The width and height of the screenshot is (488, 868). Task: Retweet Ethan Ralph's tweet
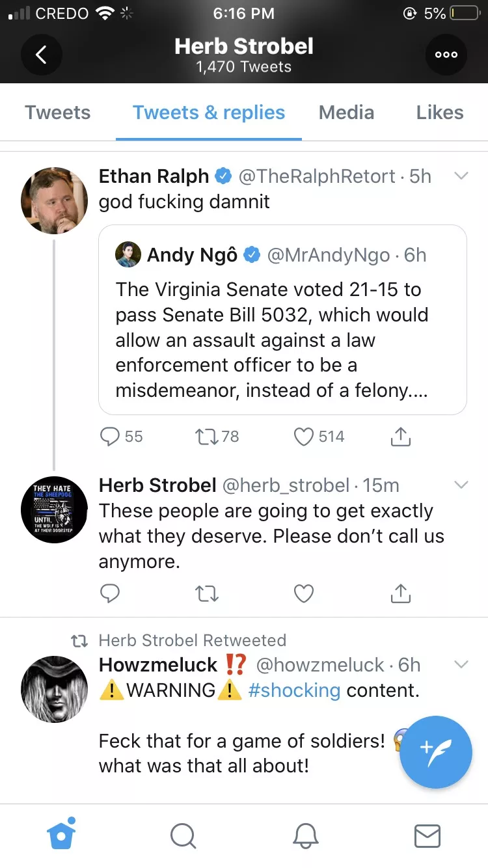(207, 437)
